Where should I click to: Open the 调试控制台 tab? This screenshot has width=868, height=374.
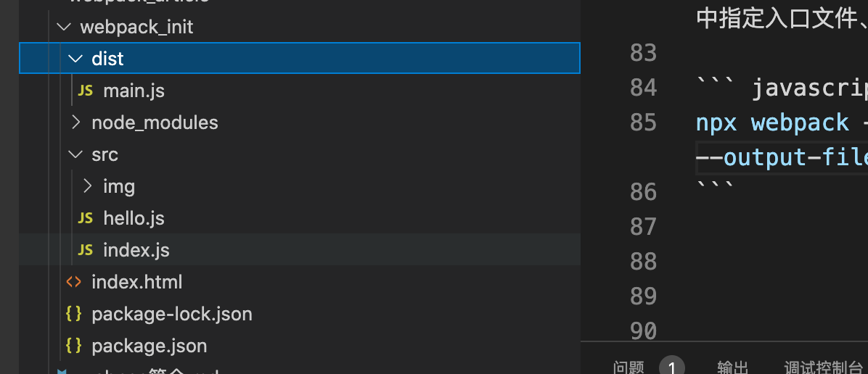click(823, 367)
